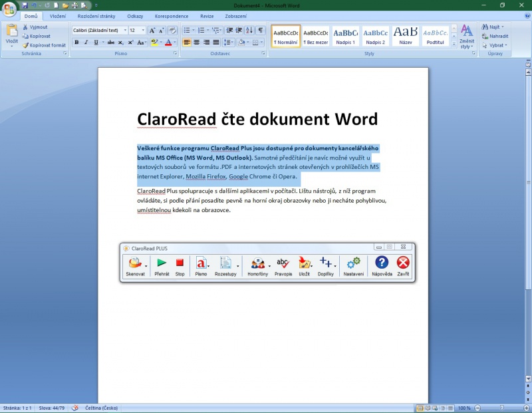Screen dimensions: 532x413
Task: Expand the Rozestupy dropdown arrow
Action: click(x=238, y=267)
